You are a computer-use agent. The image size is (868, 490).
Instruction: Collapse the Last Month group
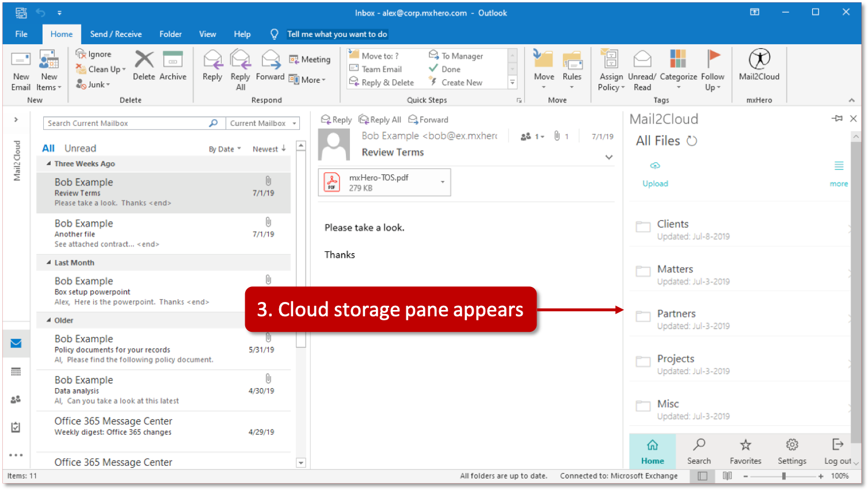(x=48, y=263)
